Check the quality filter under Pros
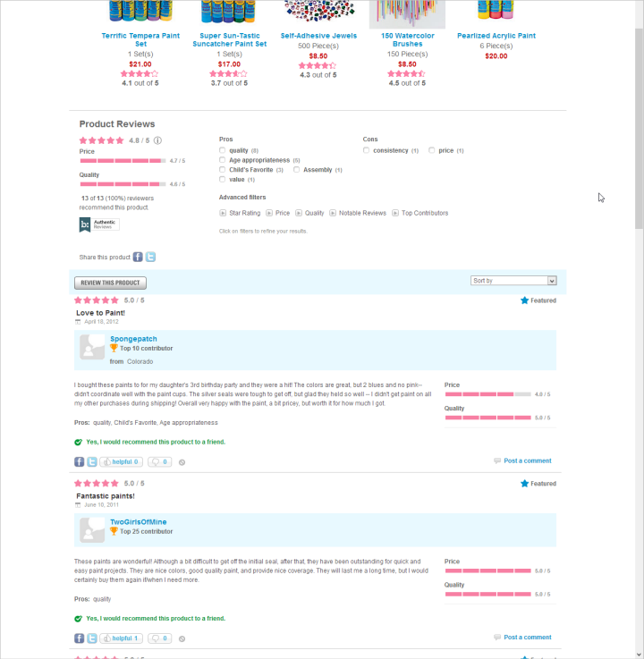Screen dimensions: 644x659 (x=223, y=150)
